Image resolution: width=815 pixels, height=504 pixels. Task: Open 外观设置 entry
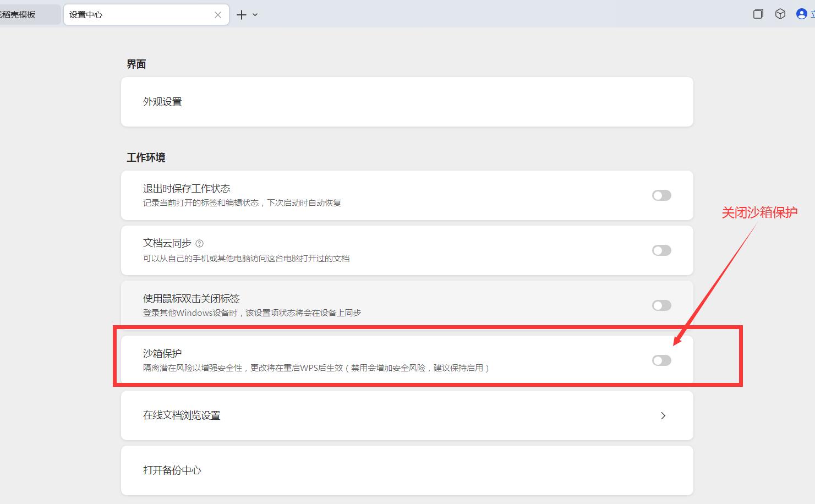point(407,102)
